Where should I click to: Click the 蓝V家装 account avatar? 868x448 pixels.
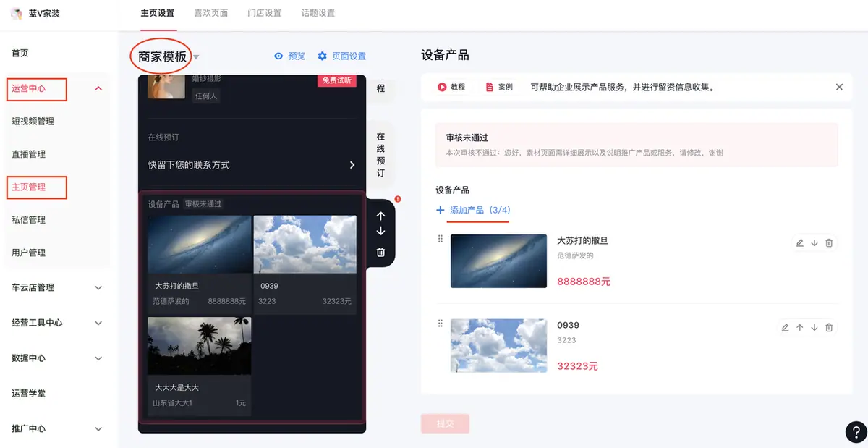16,13
